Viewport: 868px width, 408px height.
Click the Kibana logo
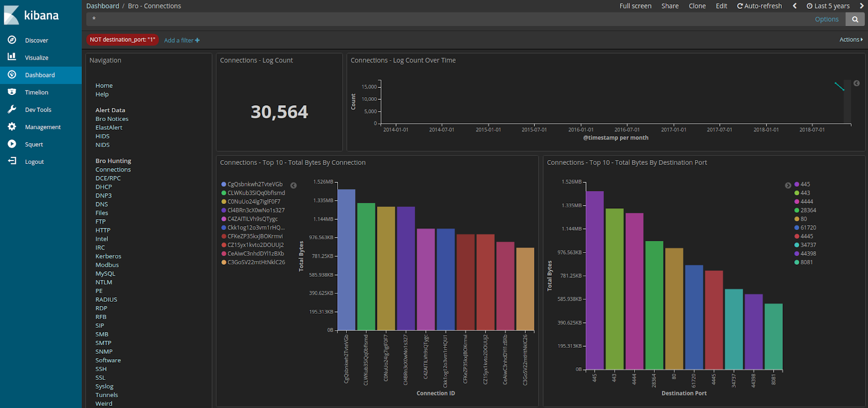pyautogui.click(x=31, y=15)
